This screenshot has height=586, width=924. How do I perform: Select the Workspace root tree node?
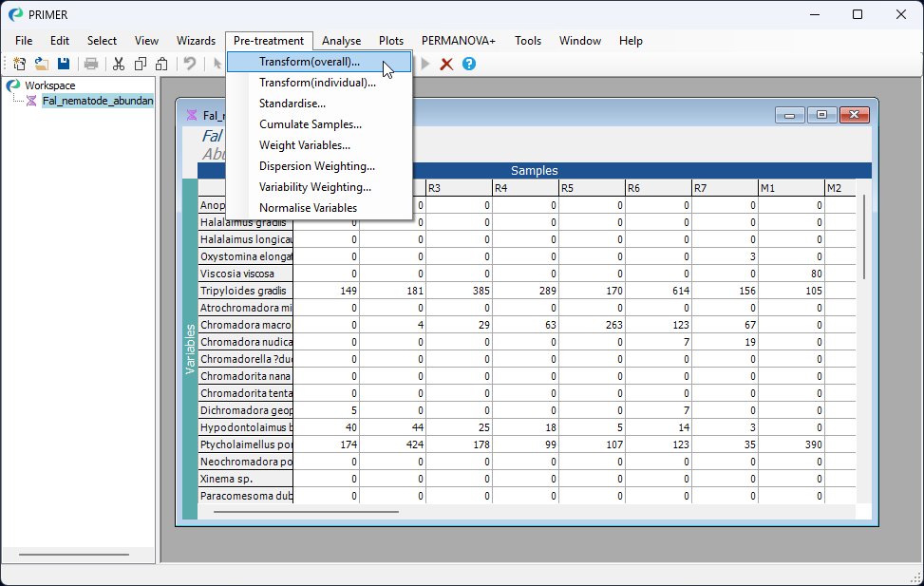pyautogui.click(x=49, y=85)
